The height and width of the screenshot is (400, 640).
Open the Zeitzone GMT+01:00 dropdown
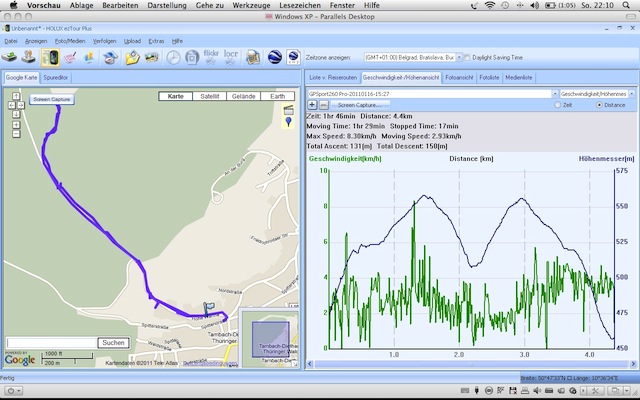(x=410, y=58)
